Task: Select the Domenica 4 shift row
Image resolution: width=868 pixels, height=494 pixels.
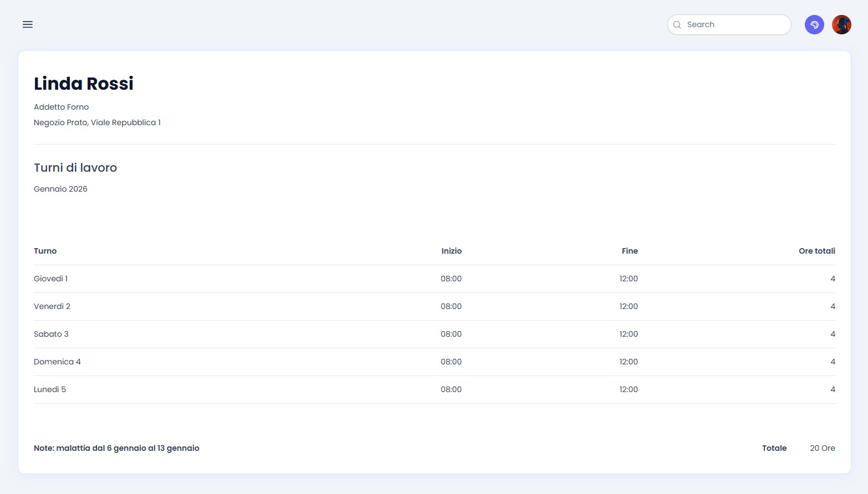Action: (57, 362)
